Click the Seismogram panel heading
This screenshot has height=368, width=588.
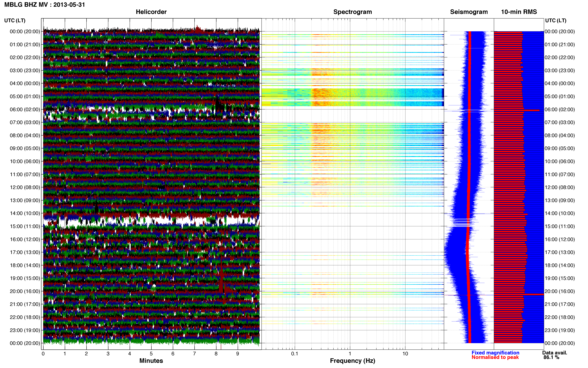click(469, 12)
